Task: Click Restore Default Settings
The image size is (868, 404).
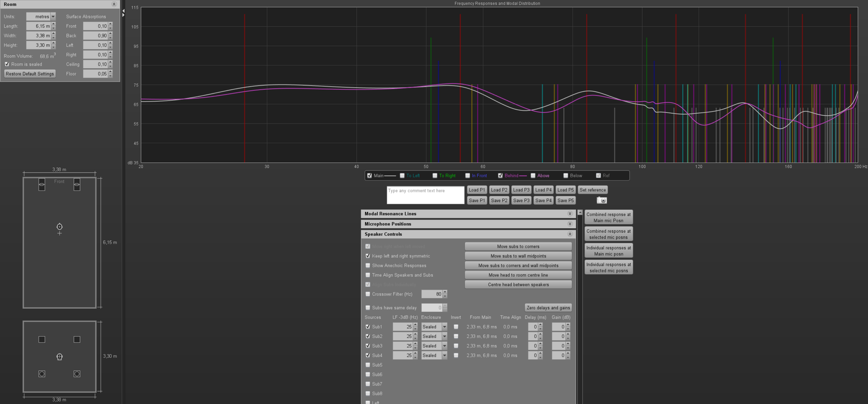Action: 30,74
